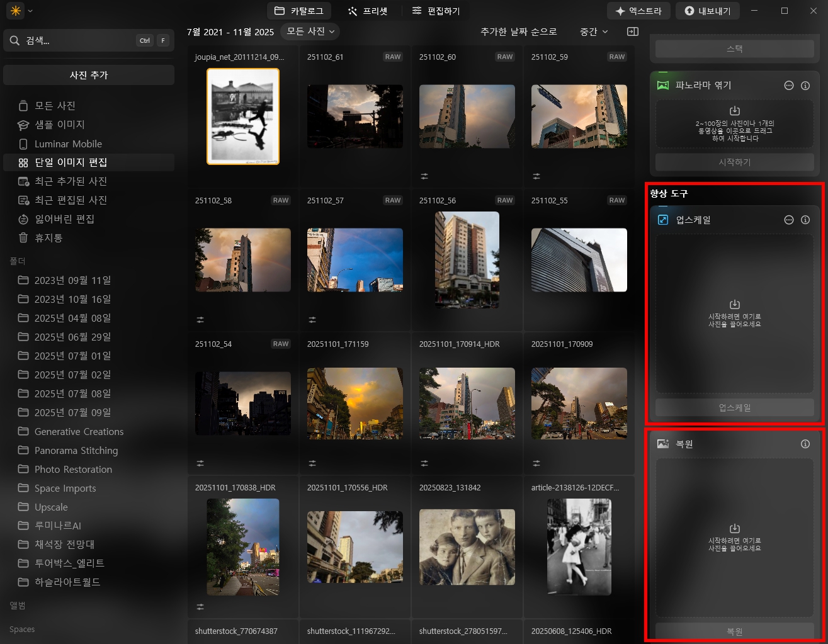The height and width of the screenshot is (644, 828).
Task: Click the 시작하기 button in panorama panel
Action: (x=735, y=162)
